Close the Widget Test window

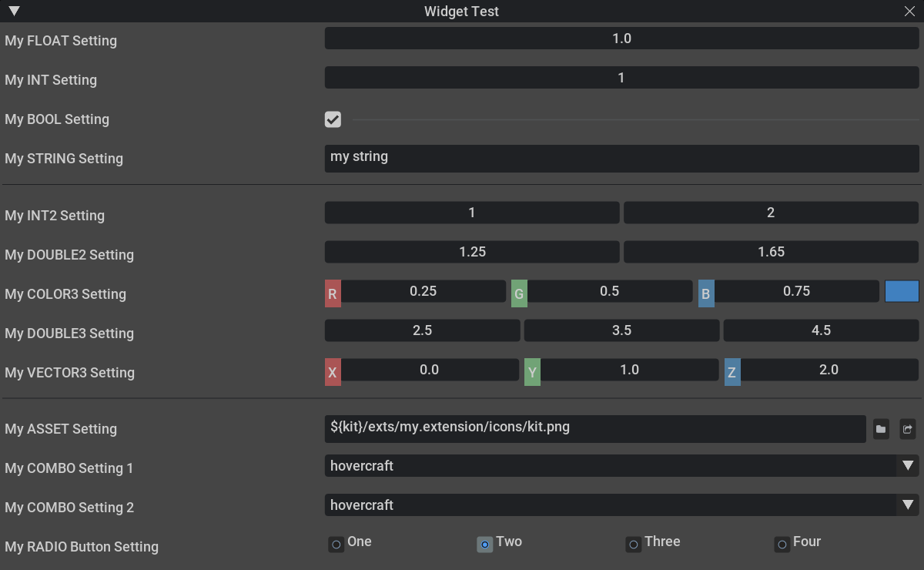[909, 11]
